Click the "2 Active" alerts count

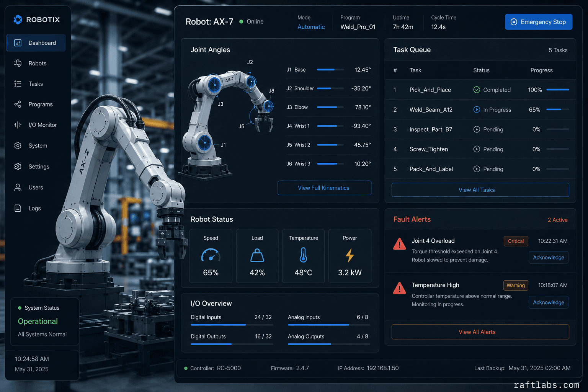click(x=557, y=220)
